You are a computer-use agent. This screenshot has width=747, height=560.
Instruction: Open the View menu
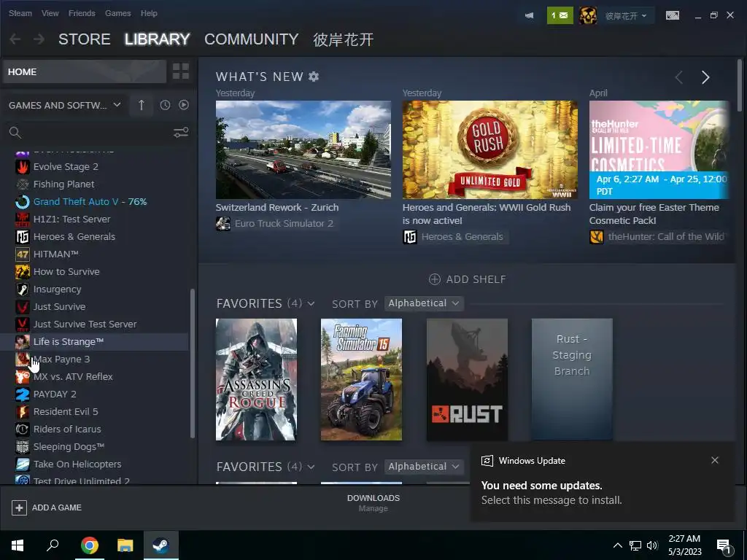[x=50, y=13]
